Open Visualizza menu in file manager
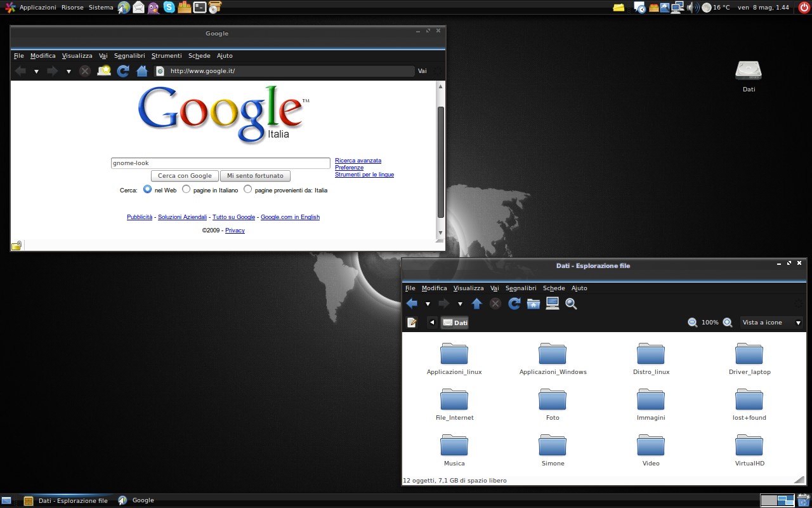The width and height of the screenshot is (812, 508). (468, 288)
